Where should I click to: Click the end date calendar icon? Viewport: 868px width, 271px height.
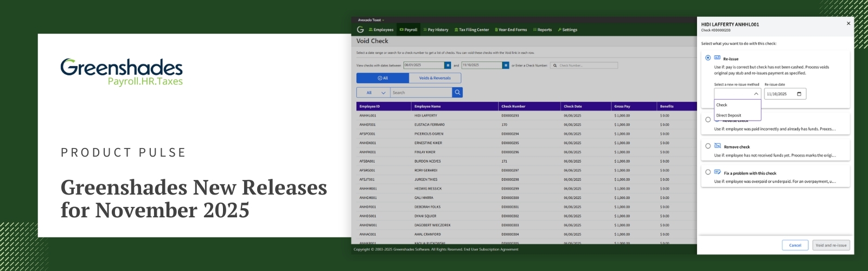506,65
